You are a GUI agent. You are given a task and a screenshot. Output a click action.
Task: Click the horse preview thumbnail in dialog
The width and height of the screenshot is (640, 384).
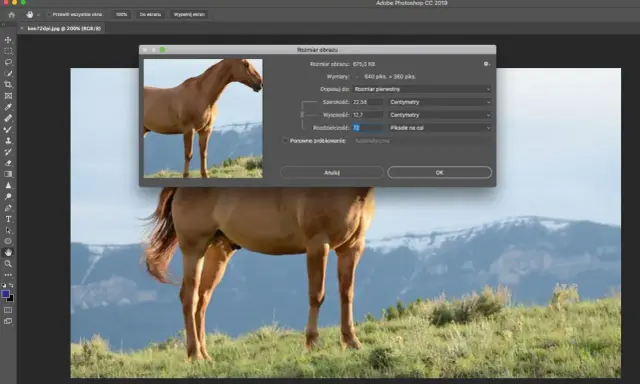click(x=203, y=118)
